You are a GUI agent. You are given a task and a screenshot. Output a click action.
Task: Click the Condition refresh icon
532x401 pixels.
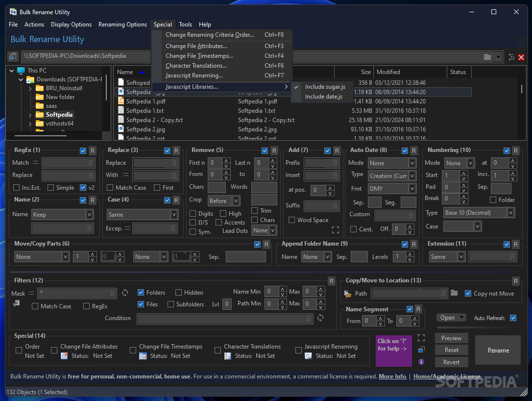coord(320,318)
